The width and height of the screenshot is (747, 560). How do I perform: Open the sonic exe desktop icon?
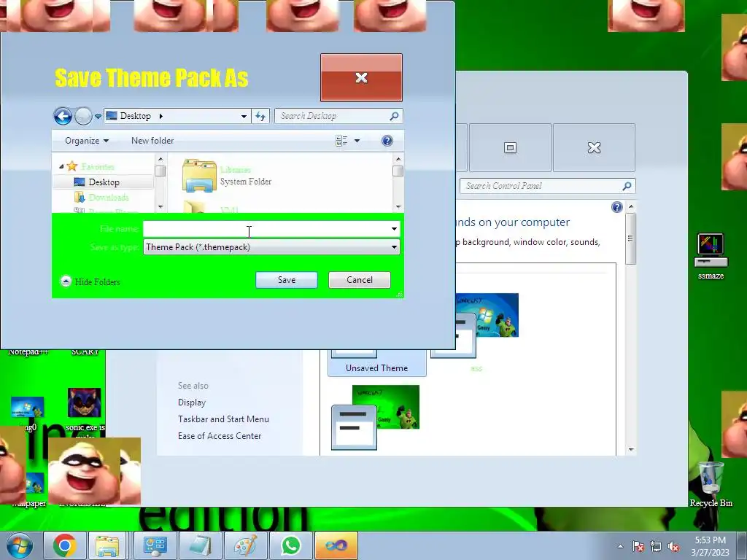pyautogui.click(x=85, y=411)
